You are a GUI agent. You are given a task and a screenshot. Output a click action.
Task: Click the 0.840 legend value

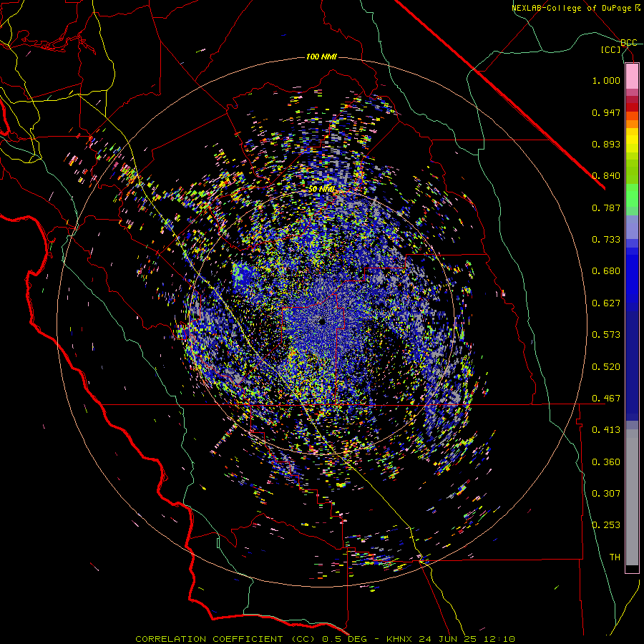[606, 176]
